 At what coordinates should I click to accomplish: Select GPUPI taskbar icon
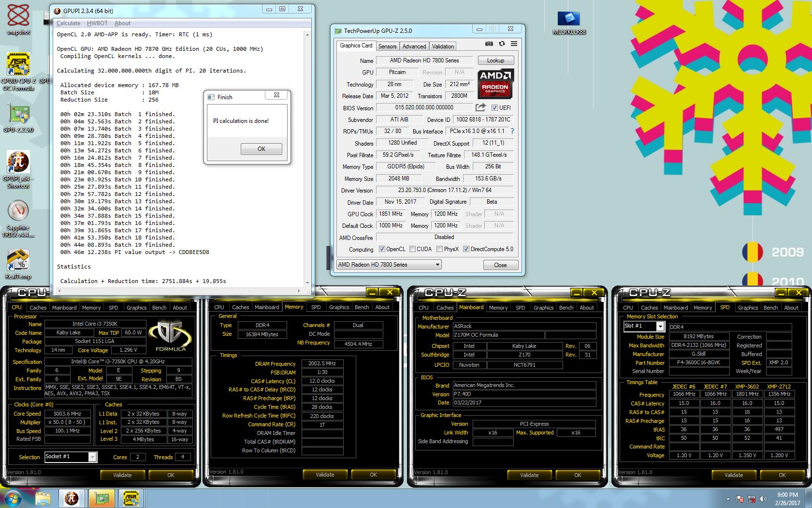coord(72,498)
